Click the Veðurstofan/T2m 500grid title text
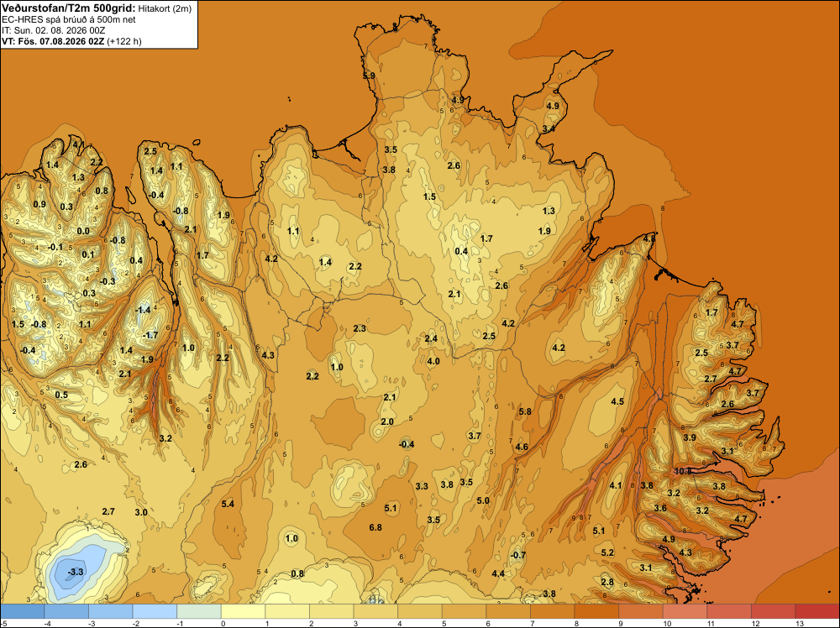 coord(69,8)
